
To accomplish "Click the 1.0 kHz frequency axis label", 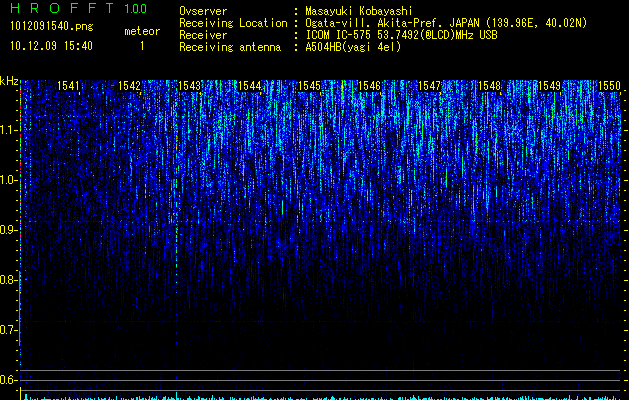I will 8,180.
